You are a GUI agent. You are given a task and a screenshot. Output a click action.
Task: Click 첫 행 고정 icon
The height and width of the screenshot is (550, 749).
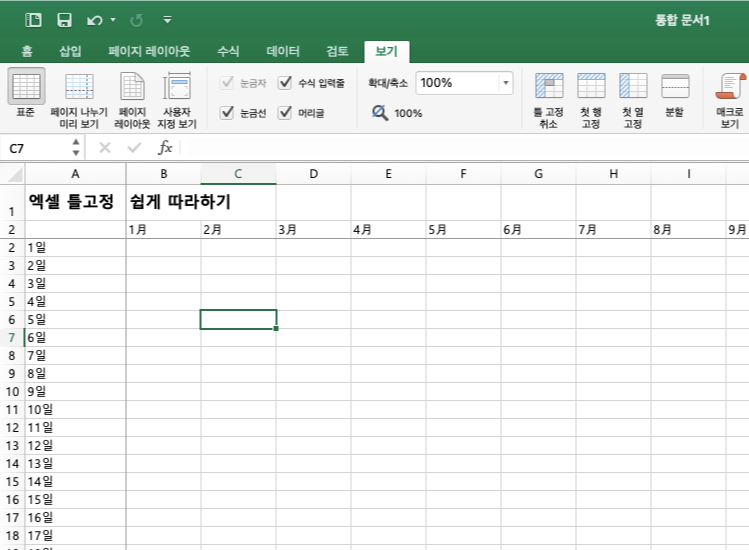(591, 86)
